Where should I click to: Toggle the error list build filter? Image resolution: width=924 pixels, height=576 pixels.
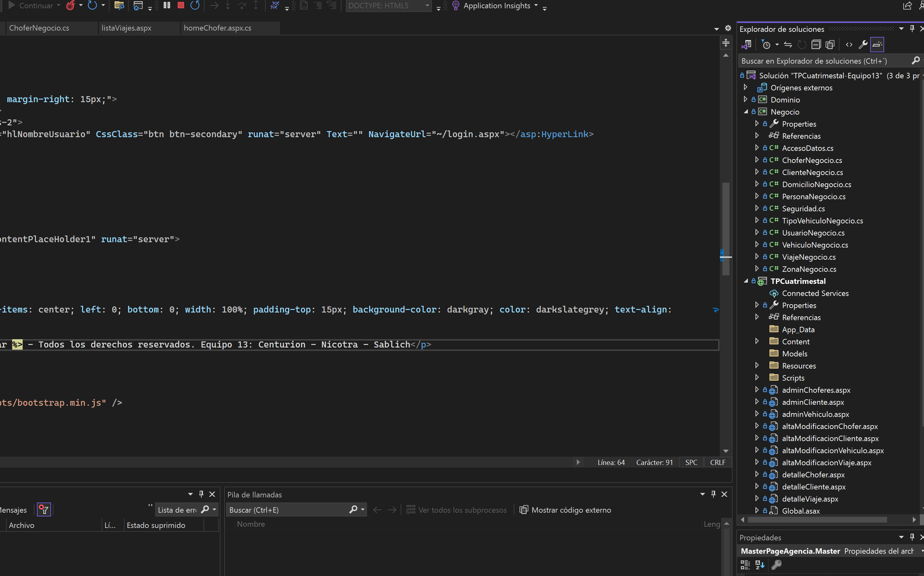[44, 510]
